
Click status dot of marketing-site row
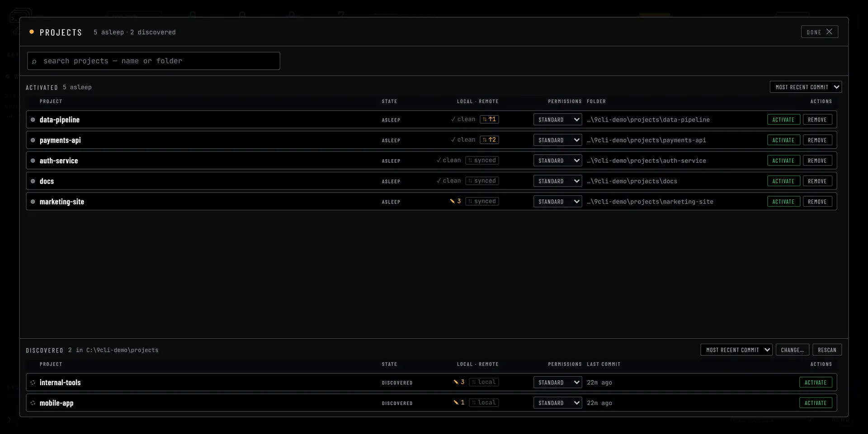pyautogui.click(x=33, y=202)
